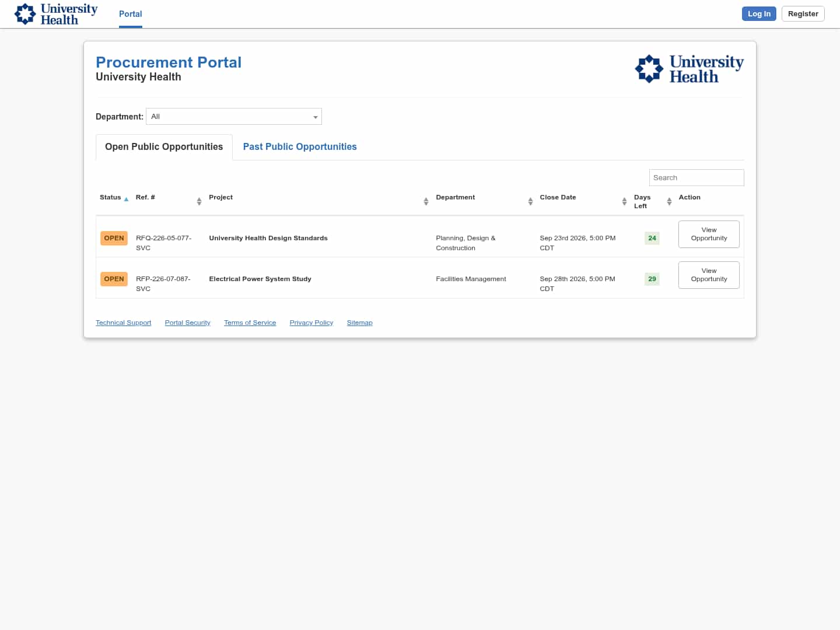This screenshot has width=840, height=630.
Task: Click Facilities Management department cell
Action: (x=471, y=279)
